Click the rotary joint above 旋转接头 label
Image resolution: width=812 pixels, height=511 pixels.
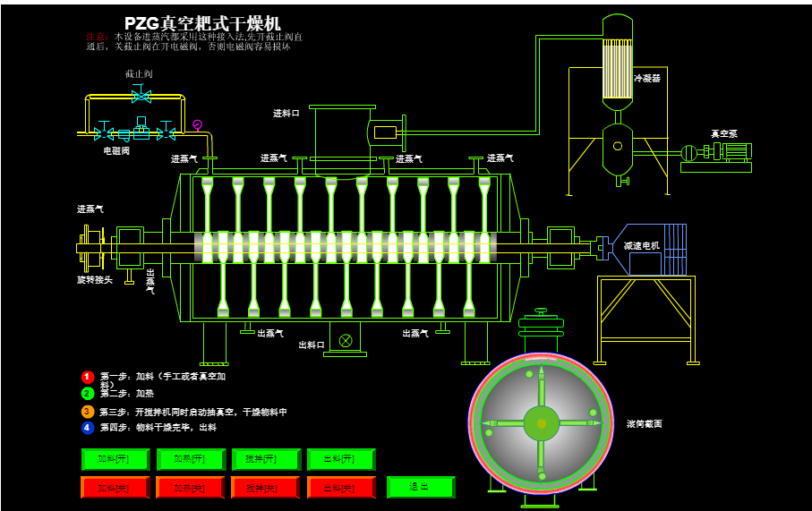coord(90,247)
